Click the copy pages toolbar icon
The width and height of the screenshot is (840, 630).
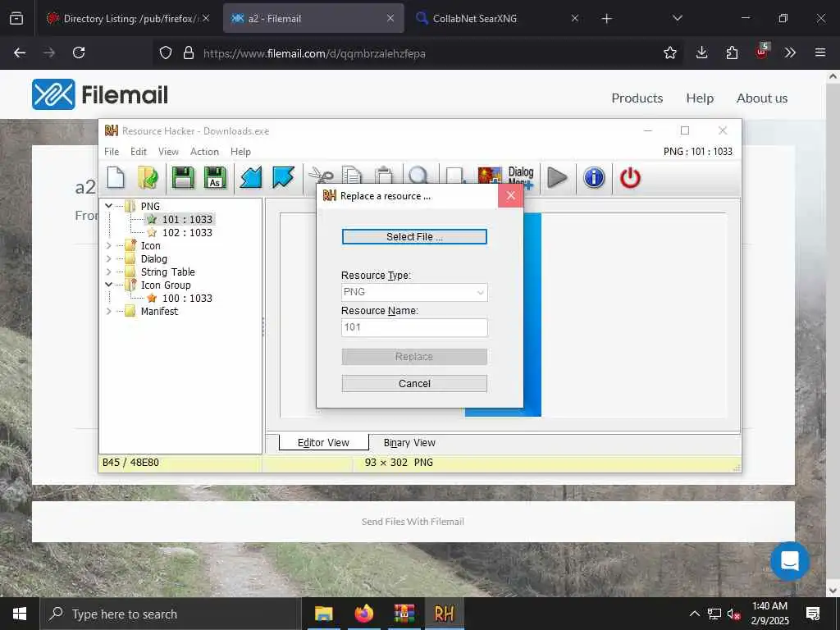coord(352,176)
